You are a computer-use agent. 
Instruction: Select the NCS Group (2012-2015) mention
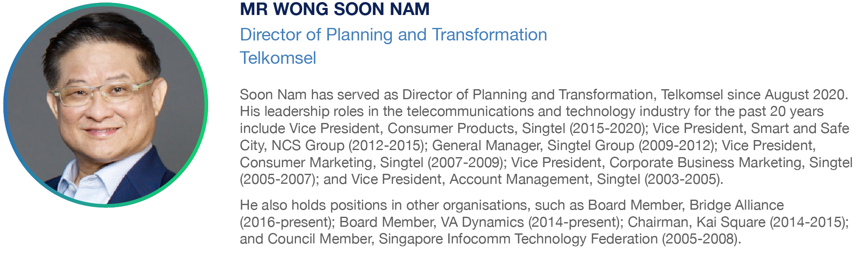(348, 145)
